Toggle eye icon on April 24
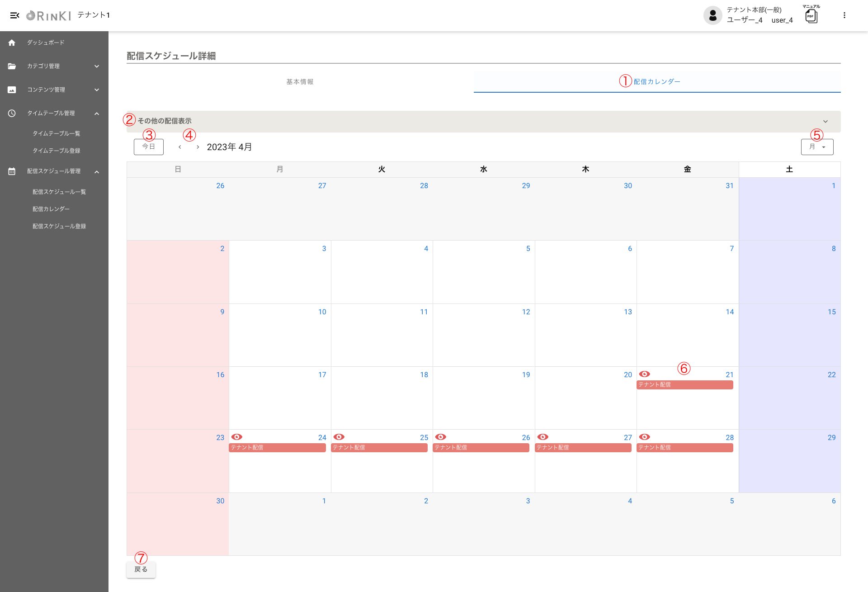Viewport: 868px width, 592px height. (237, 437)
